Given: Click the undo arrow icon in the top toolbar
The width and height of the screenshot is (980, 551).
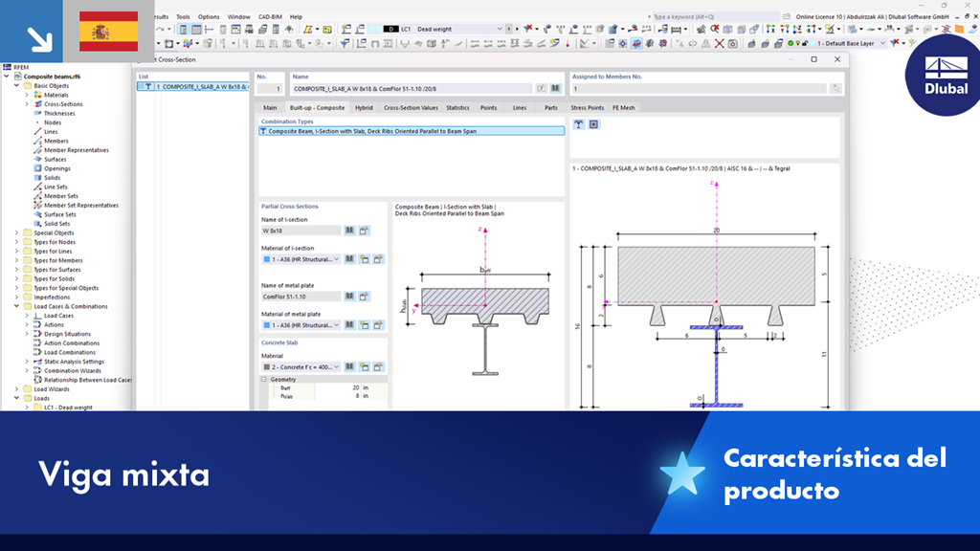Looking at the screenshot, I should pyautogui.click(x=160, y=30).
